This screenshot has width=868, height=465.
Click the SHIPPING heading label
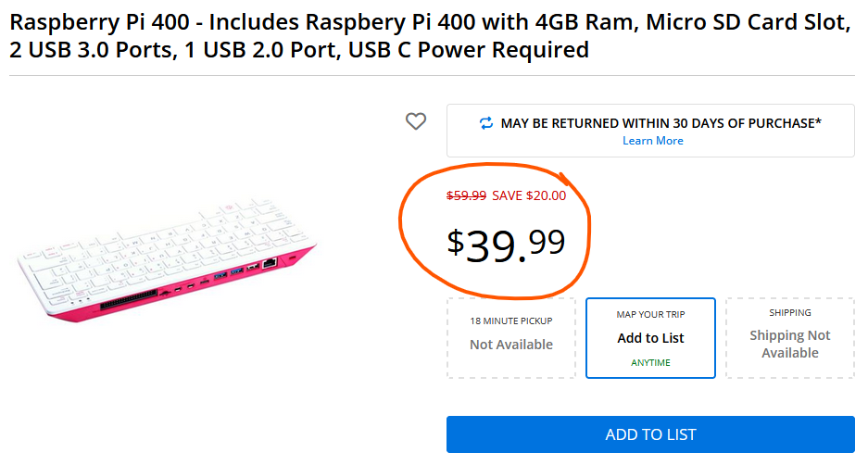[x=789, y=313]
